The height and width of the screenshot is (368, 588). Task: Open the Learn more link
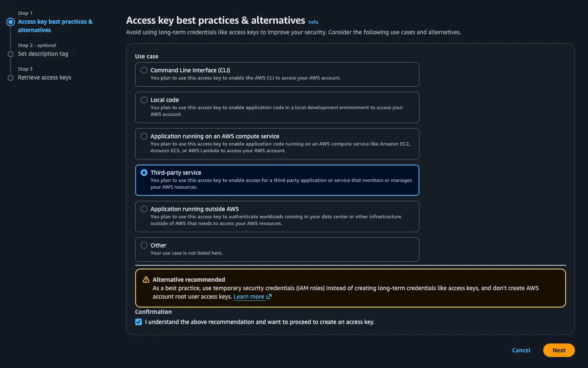click(x=249, y=297)
